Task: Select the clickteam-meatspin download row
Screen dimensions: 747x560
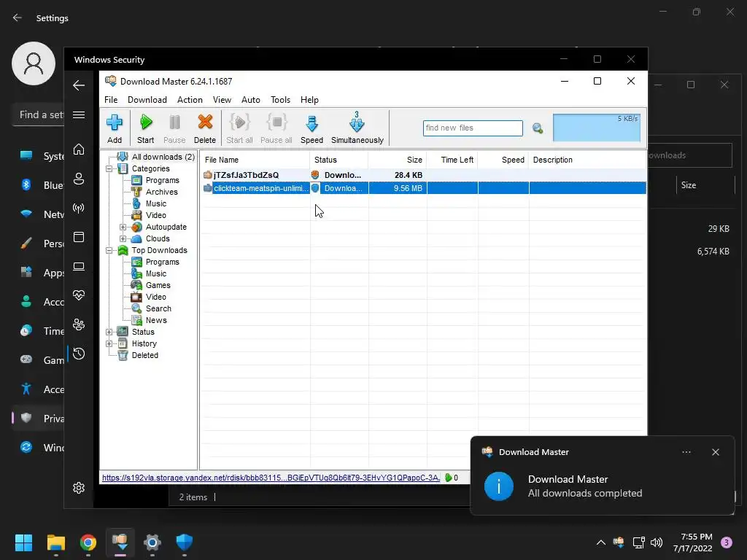Action: (424, 188)
